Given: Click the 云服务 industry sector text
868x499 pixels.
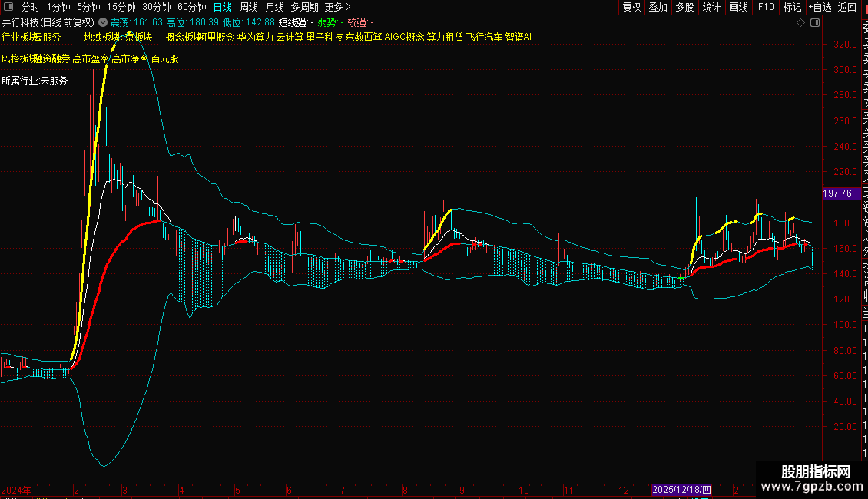Looking at the screenshot, I should (x=47, y=37).
